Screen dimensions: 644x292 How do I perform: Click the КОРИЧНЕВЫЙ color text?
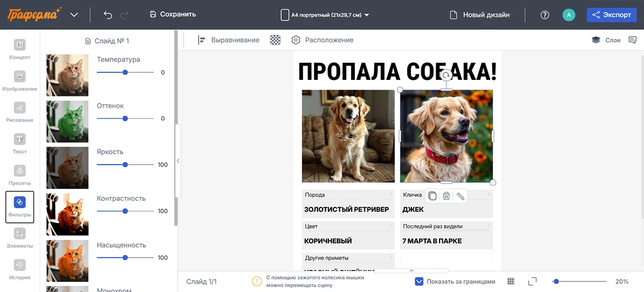point(328,241)
